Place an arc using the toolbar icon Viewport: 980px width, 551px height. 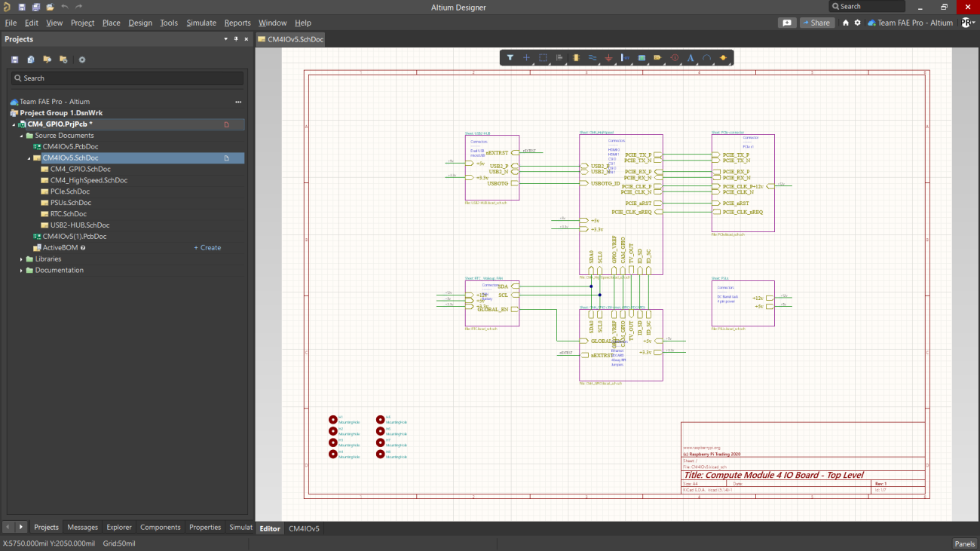click(x=707, y=57)
